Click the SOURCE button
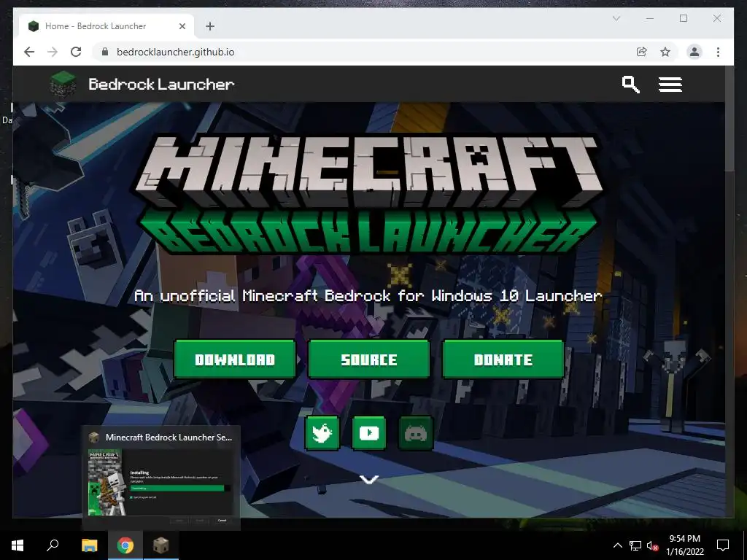The height and width of the screenshot is (560, 747). click(369, 359)
